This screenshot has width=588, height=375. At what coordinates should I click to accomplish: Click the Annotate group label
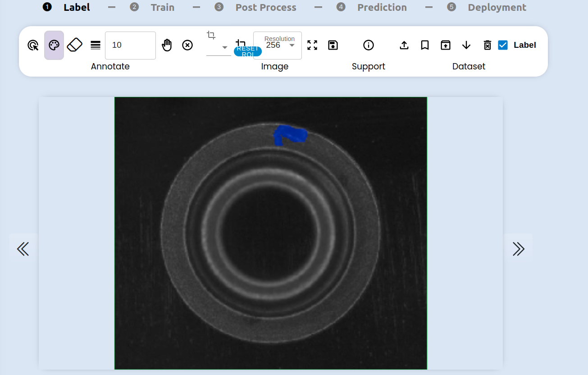[x=110, y=66]
